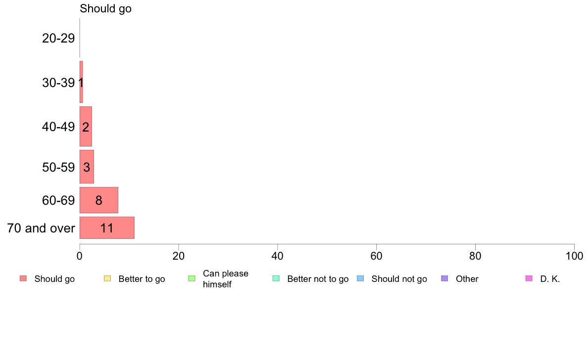Click the 40 tick on x-axis
The image size is (588, 364).
click(x=278, y=256)
